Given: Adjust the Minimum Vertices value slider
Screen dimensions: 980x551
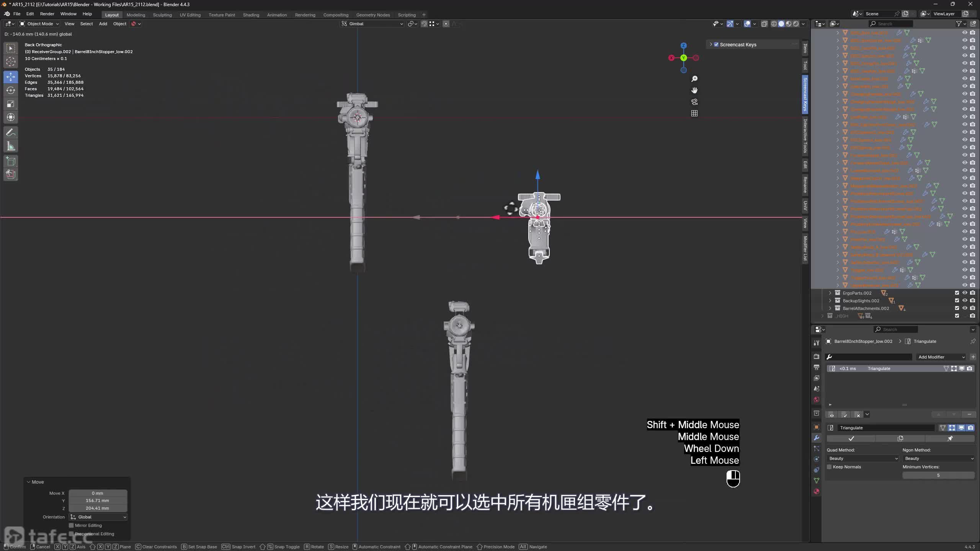Looking at the screenshot, I should tap(939, 475).
